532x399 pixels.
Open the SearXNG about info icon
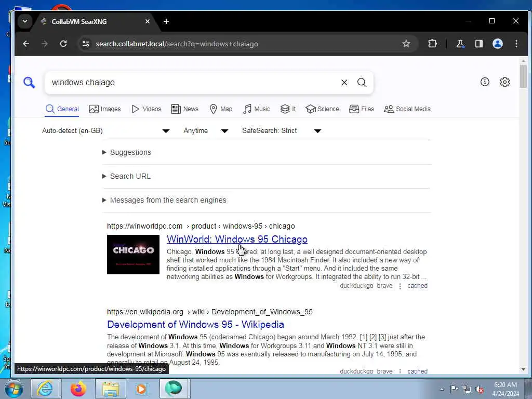[x=485, y=82]
